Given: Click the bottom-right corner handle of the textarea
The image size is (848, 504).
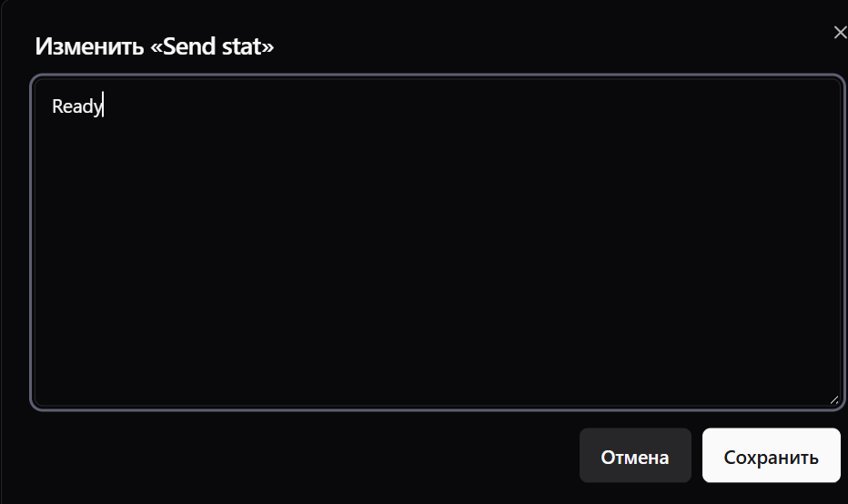Looking at the screenshot, I should (x=833, y=398).
